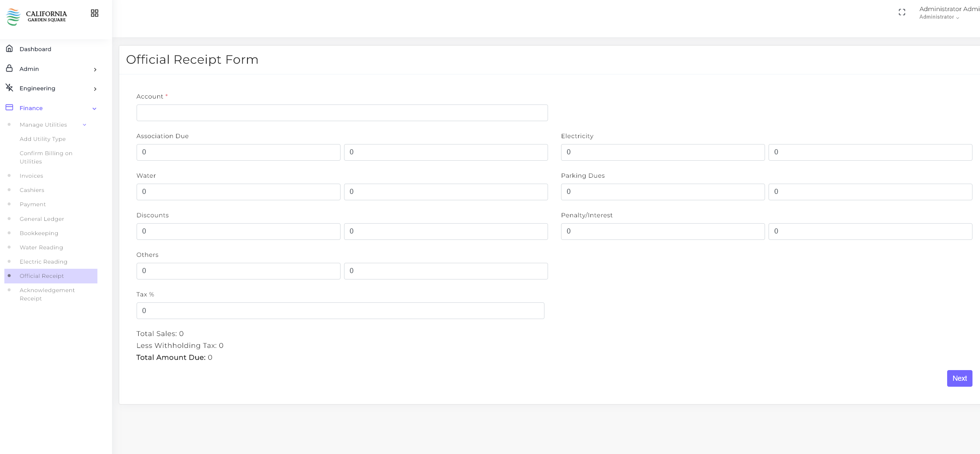Open the Confirm Billing on Utilities link
The height and width of the screenshot is (454, 980).
pyautogui.click(x=46, y=157)
